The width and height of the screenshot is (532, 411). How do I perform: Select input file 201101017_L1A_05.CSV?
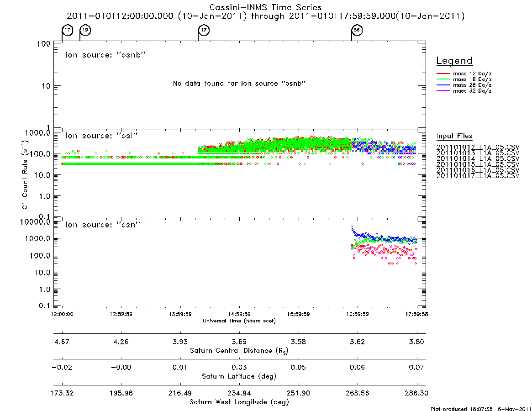click(478, 176)
